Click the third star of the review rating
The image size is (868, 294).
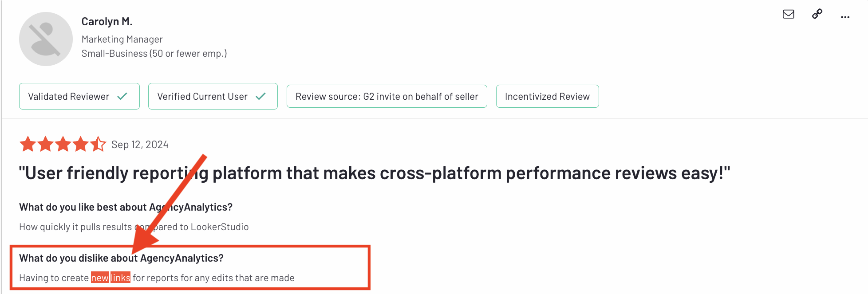[63, 144]
